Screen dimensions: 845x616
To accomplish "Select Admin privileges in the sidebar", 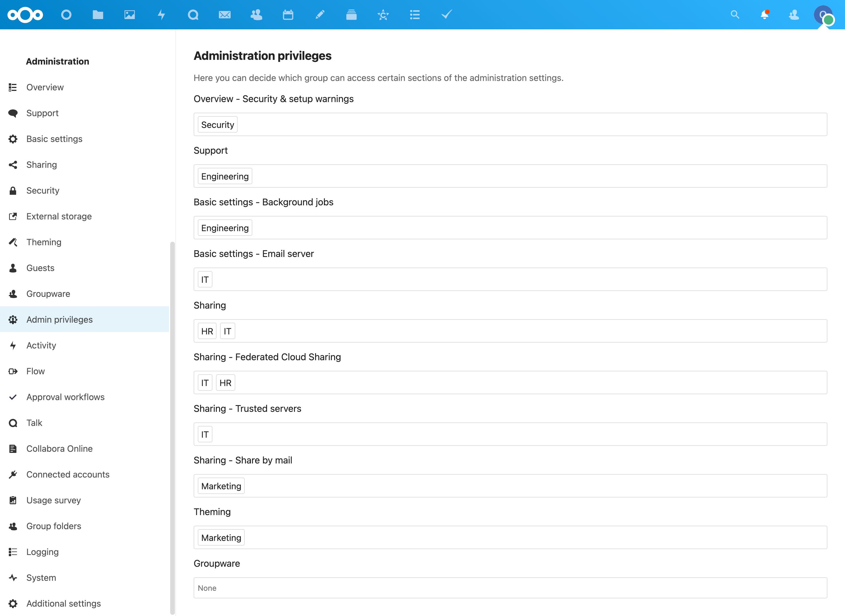I will (x=85, y=319).
